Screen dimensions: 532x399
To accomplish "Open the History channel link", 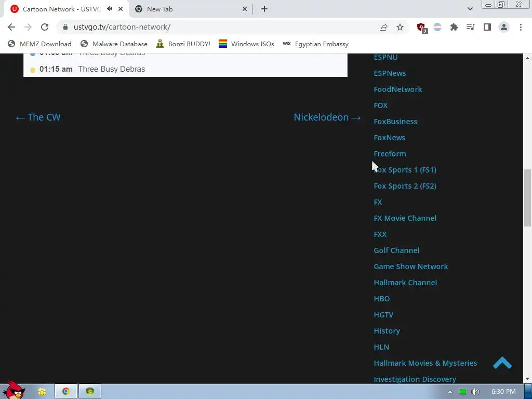I will coord(387,331).
